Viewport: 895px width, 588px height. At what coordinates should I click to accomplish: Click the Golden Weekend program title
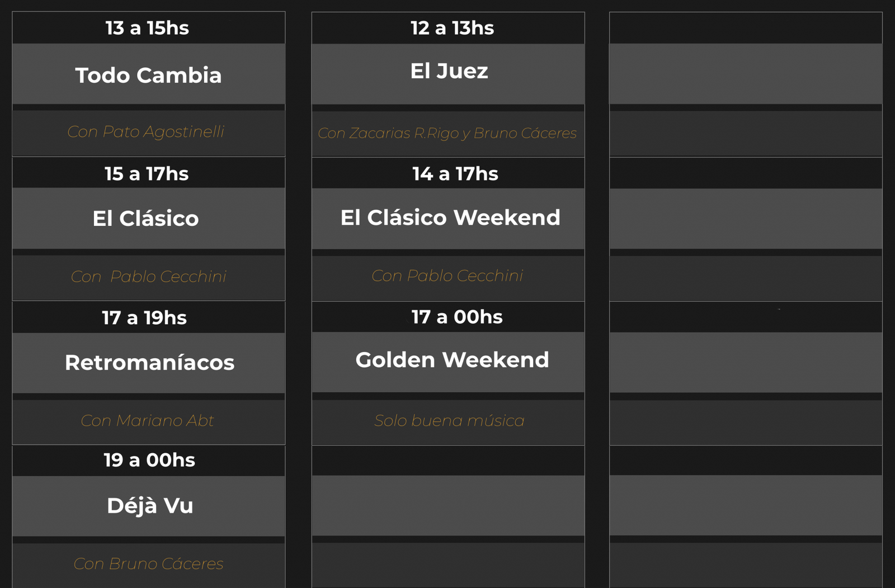point(452,359)
